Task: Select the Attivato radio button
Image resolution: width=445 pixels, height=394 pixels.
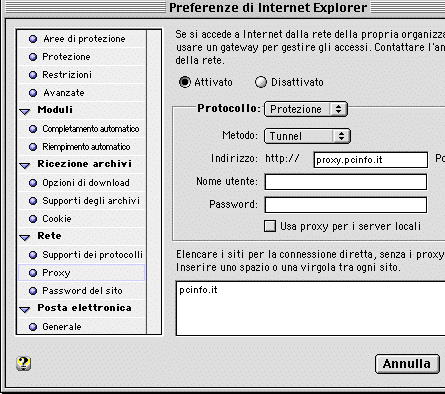Action: pos(185,82)
